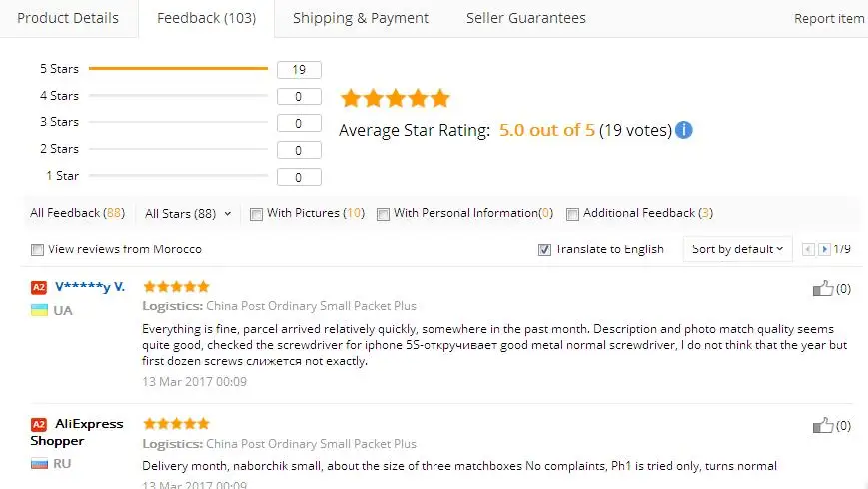Screen dimensions: 868x489
Task: Switch to the Product Details tab
Action: pos(68,18)
